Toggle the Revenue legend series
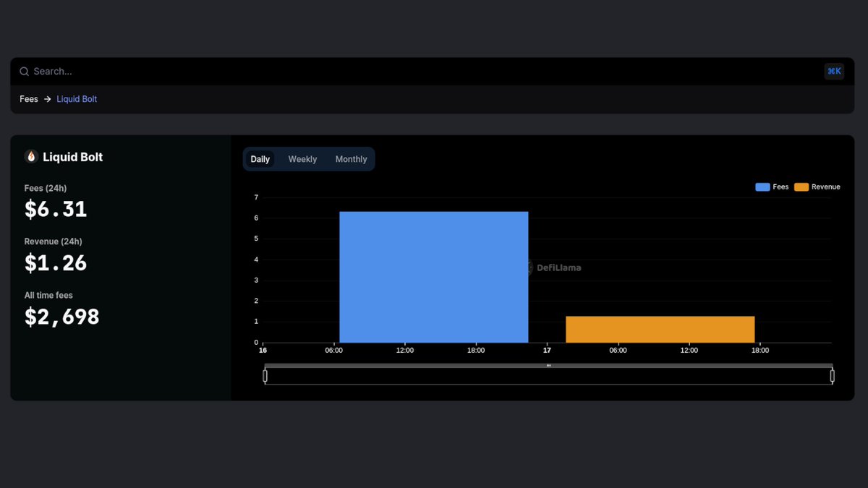868x488 pixels. 817,187
